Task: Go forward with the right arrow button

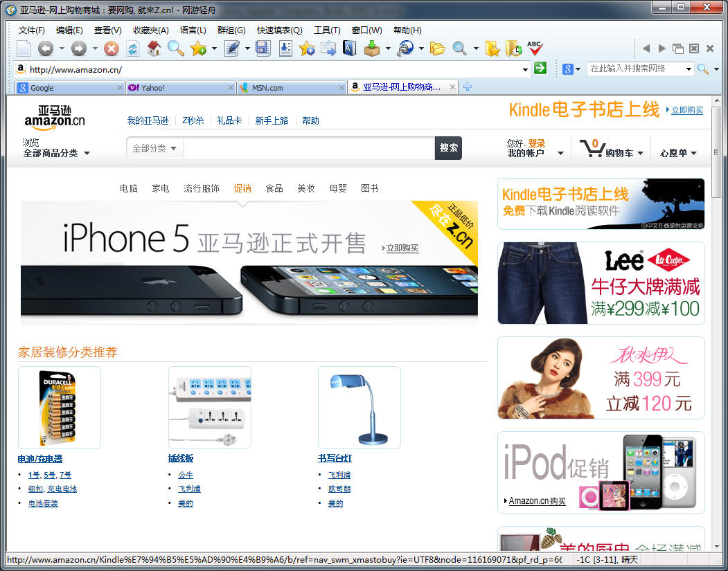Action: 78,48
